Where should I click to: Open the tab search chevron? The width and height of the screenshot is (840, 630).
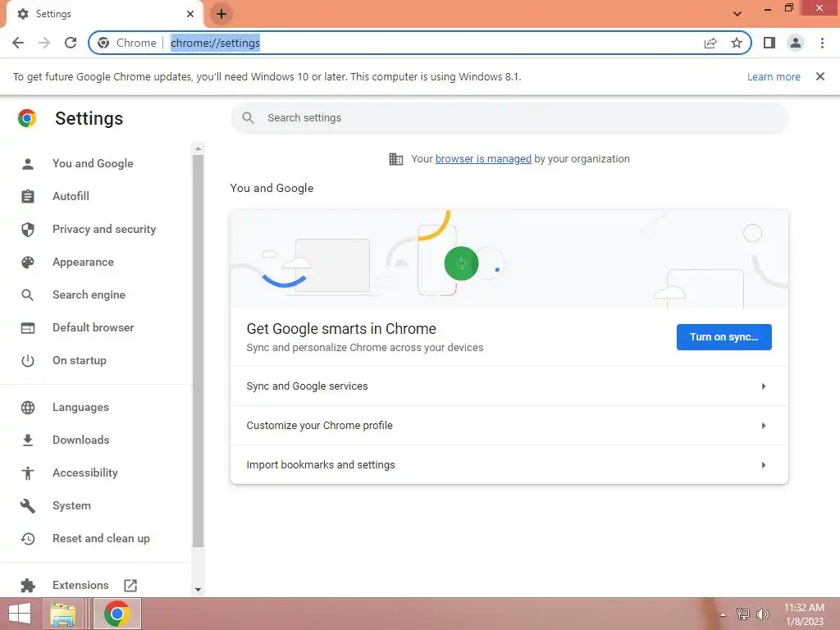pyautogui.click(x=737, y=14)
